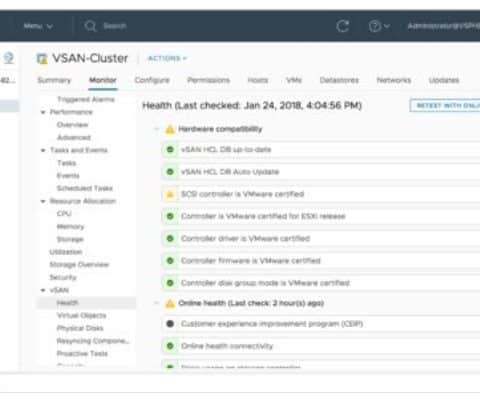The width and height of the screenshot is (480, 403).
Task: Click the search magnifier icon
Action: pos(90,26)
